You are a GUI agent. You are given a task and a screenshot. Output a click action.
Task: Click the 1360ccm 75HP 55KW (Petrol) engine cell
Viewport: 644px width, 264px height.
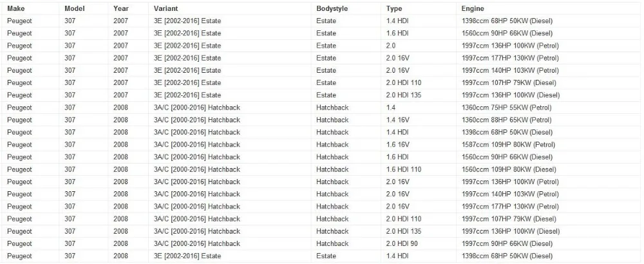[506, 108]
